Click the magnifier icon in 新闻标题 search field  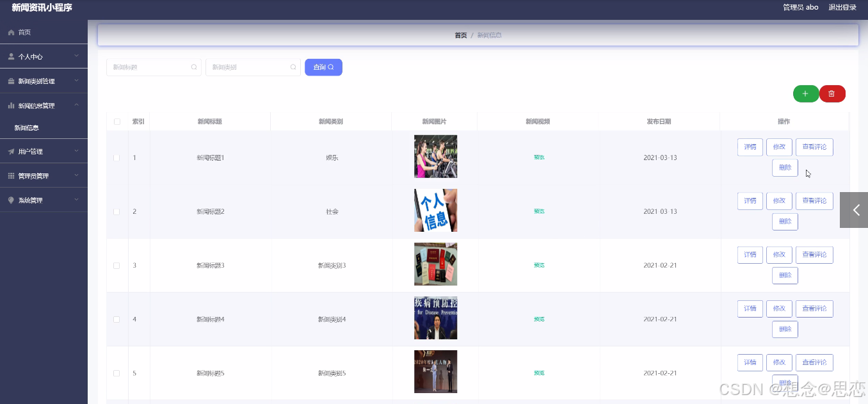(194, 67)
